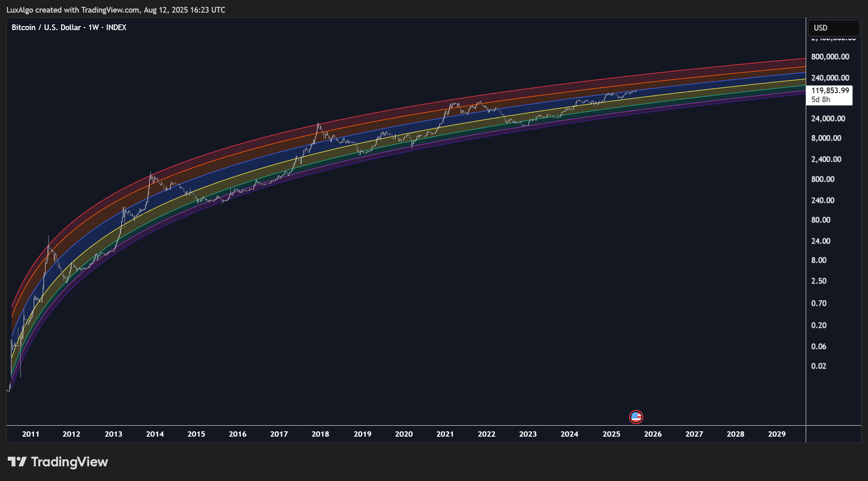The width and height of the screenshot is (868, 481).
Task: Click the 2,400.00 price level label
Action: pyautogui.click(x=826, y=159)
